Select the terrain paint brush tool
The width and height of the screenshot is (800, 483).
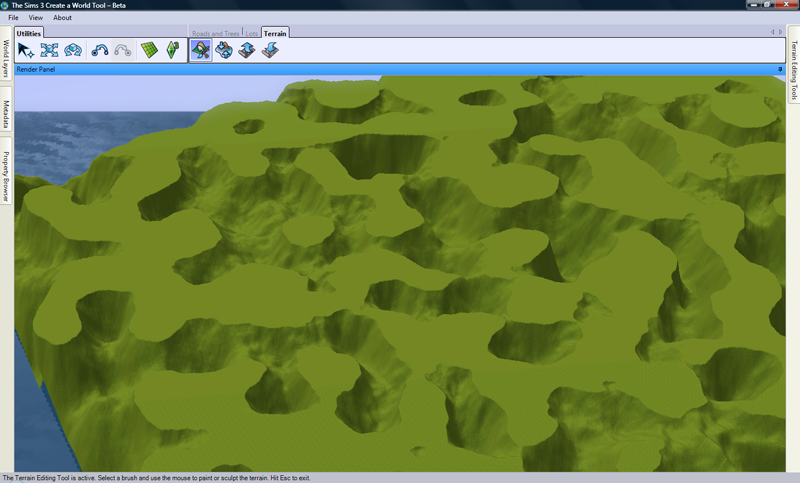[201, 50]
